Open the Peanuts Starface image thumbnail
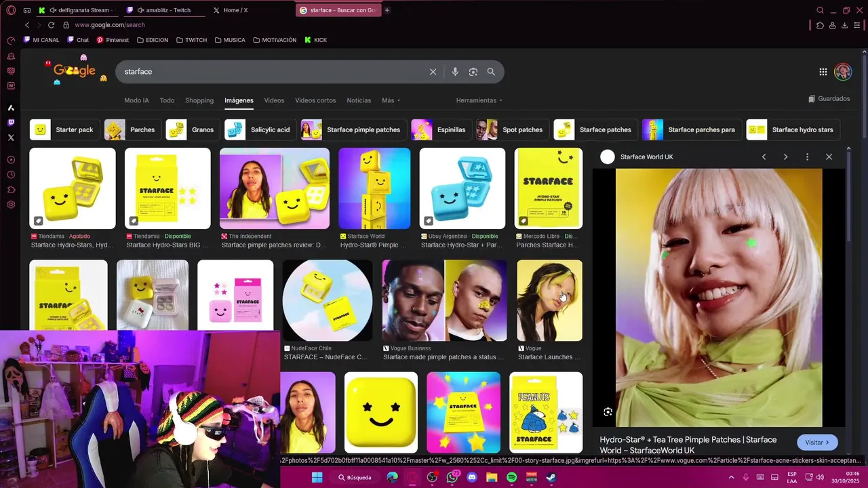Screen dimensions: 868x488 546,412
